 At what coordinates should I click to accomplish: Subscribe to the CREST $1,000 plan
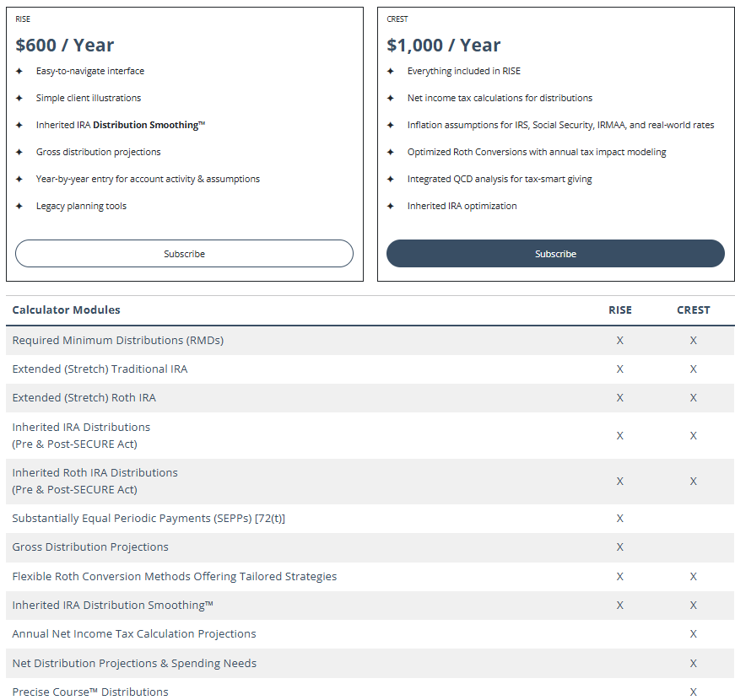coord(555,254)
